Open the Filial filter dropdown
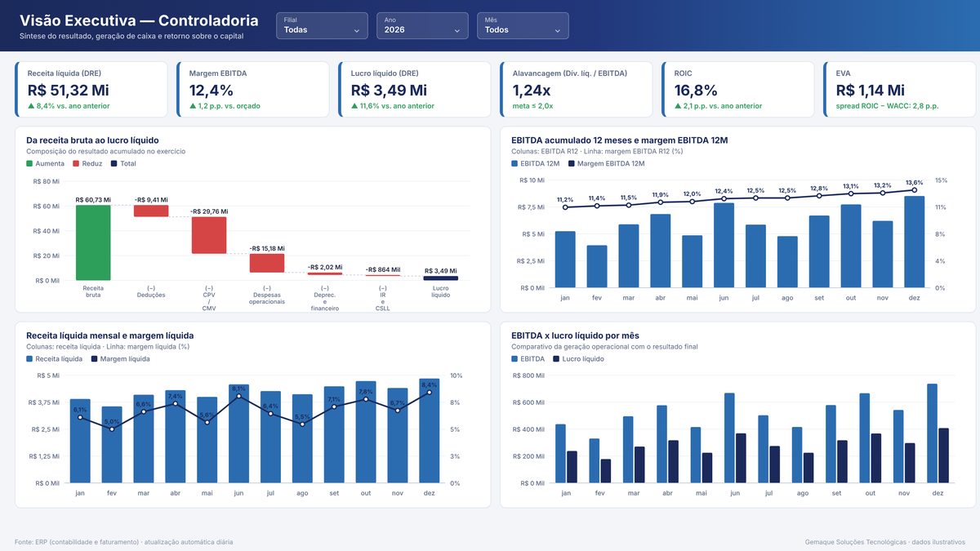Screen dimensions: 980x551 322,26
